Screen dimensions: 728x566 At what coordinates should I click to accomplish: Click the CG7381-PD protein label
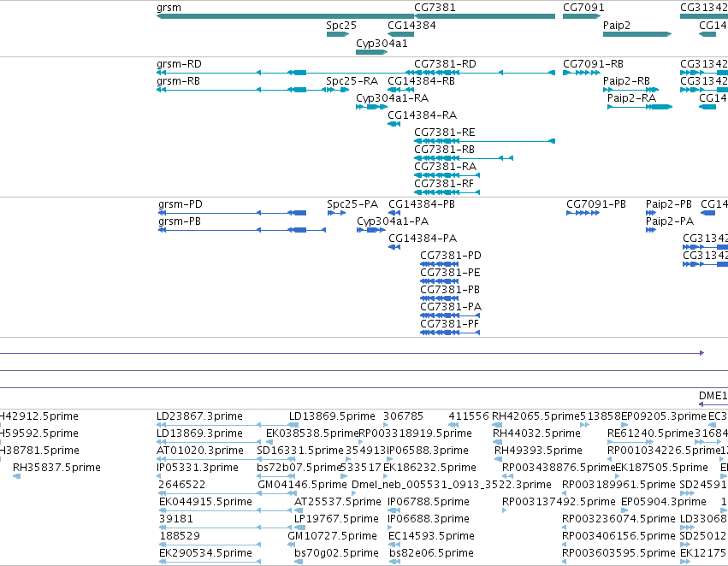tap(450, 256)
